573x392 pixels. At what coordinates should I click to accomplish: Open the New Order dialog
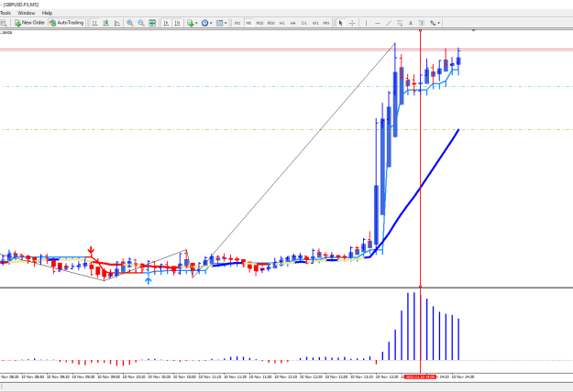pos(29,23)
